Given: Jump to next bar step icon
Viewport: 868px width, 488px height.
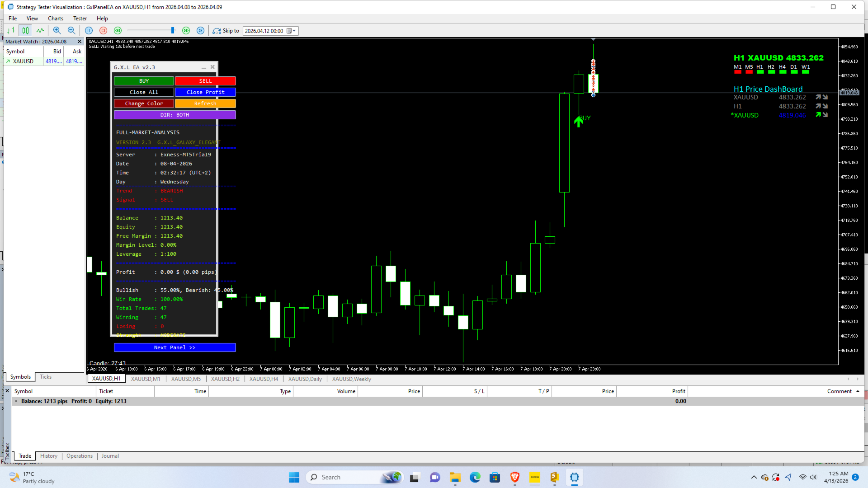Looking at the screenshot, I should 200,31.
